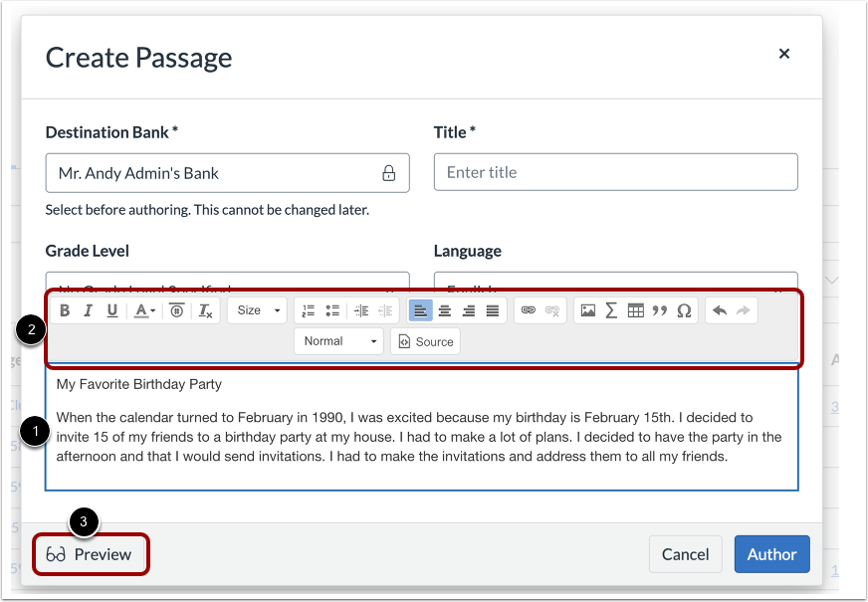The width and height of the screenshot is (868, 602).
Task: Open the math equation editor
Action: coord(611,309)
